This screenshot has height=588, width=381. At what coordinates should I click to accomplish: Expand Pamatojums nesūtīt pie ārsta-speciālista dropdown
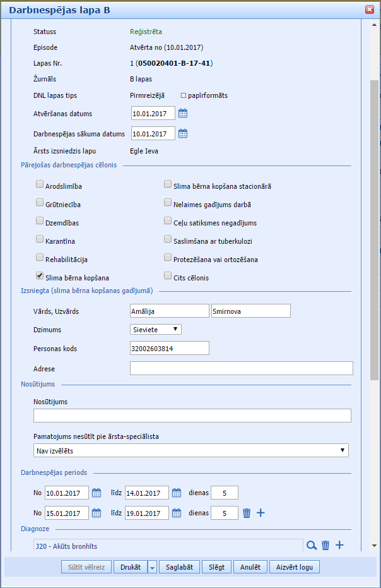pos(192,450)
